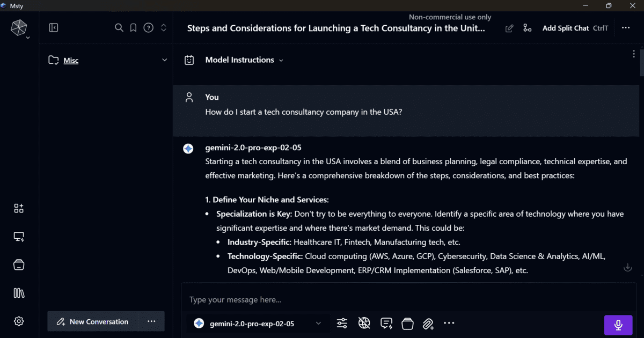The image size is (644, 338).
Task: Open quick prompts chat icon in input bar
Action: click(386, 323)
